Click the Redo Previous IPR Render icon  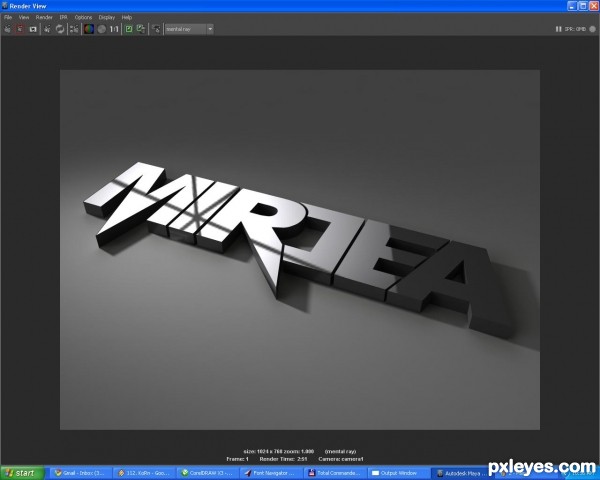click(x=47, y=29)
